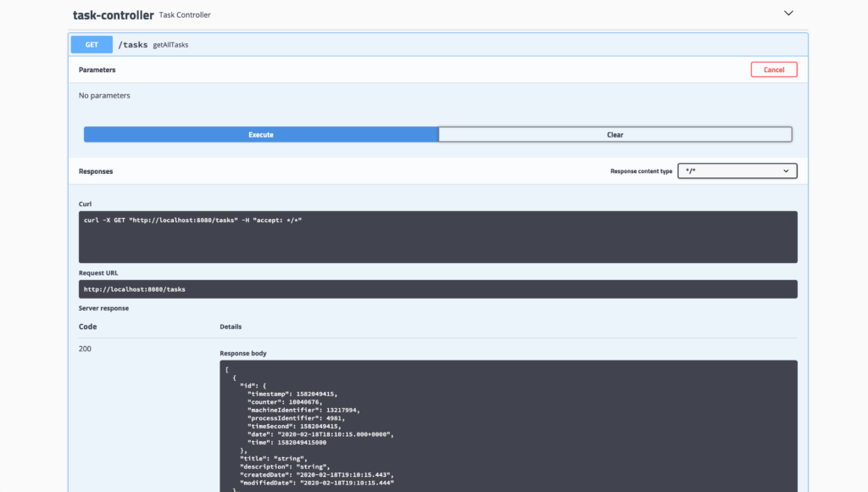Collapse the task-controller section via its chevron
This screenshot has width=868, height=492.
[788, 13]
